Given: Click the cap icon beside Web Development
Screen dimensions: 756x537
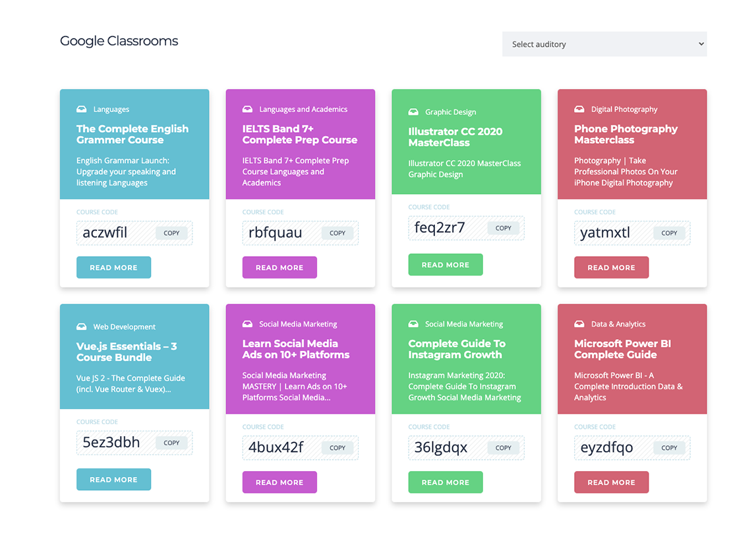Looking at the screenshot, I should tap(82, 327).
